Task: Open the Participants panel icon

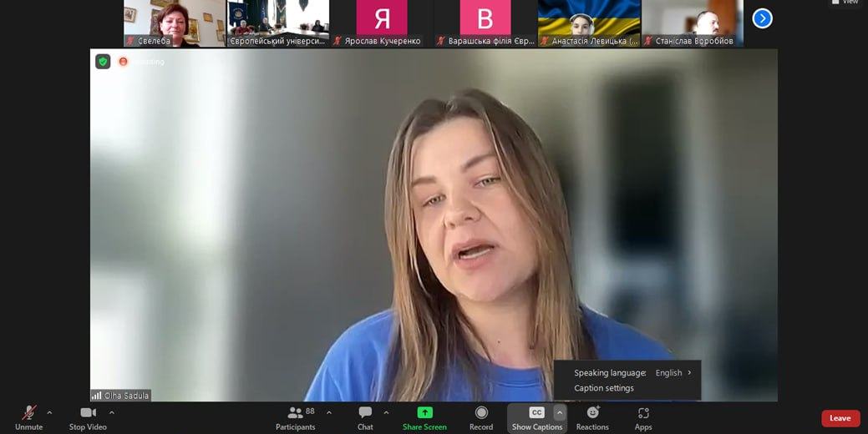Action: pos(296,413)
